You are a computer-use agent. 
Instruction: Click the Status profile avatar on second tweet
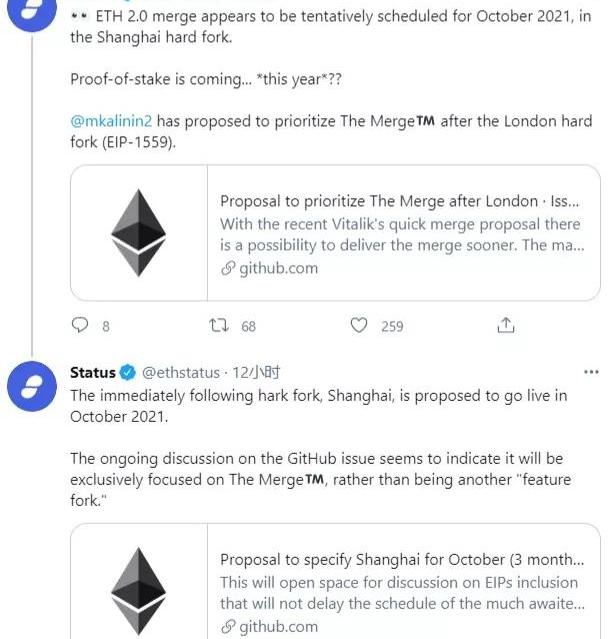[x=31, y=386]
